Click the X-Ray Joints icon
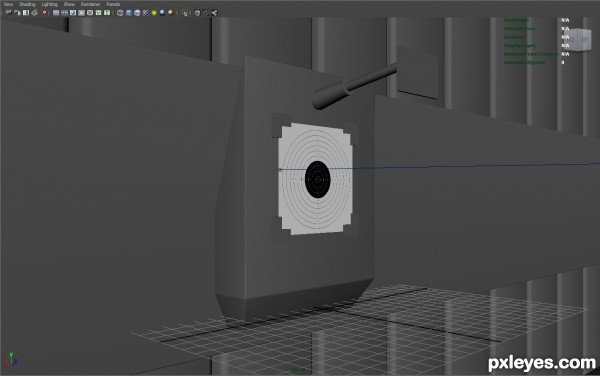 (x=214, y=13)
